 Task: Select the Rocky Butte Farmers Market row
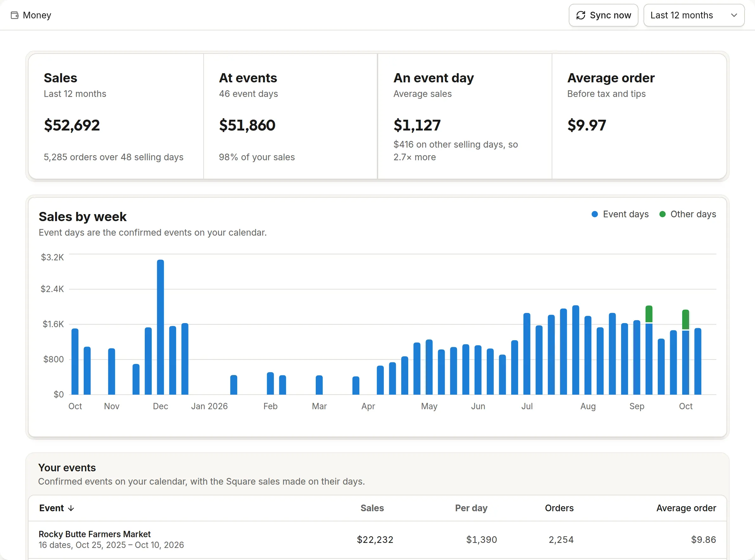[x=377, y=539]
